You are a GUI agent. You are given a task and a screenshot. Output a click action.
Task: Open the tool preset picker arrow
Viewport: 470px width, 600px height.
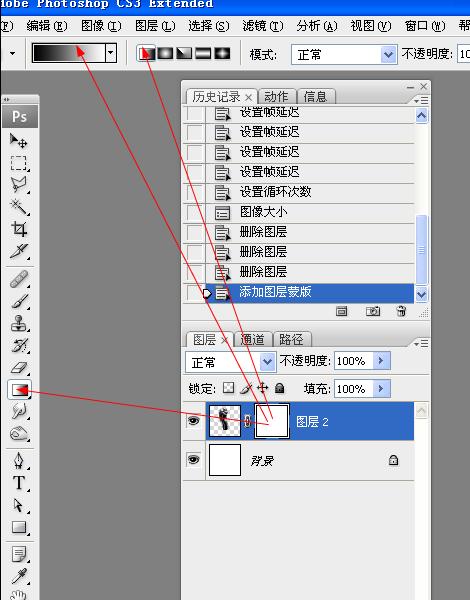pos(13,53)
